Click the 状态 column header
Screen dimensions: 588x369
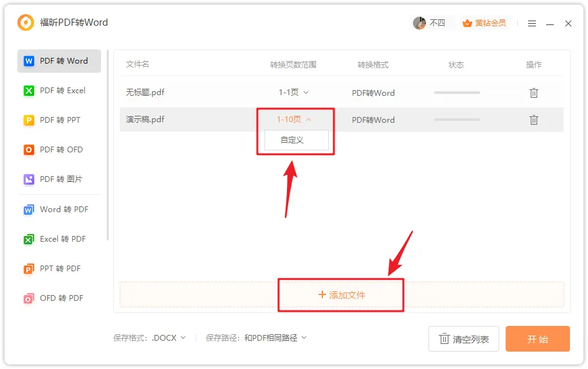click(456, 65)
